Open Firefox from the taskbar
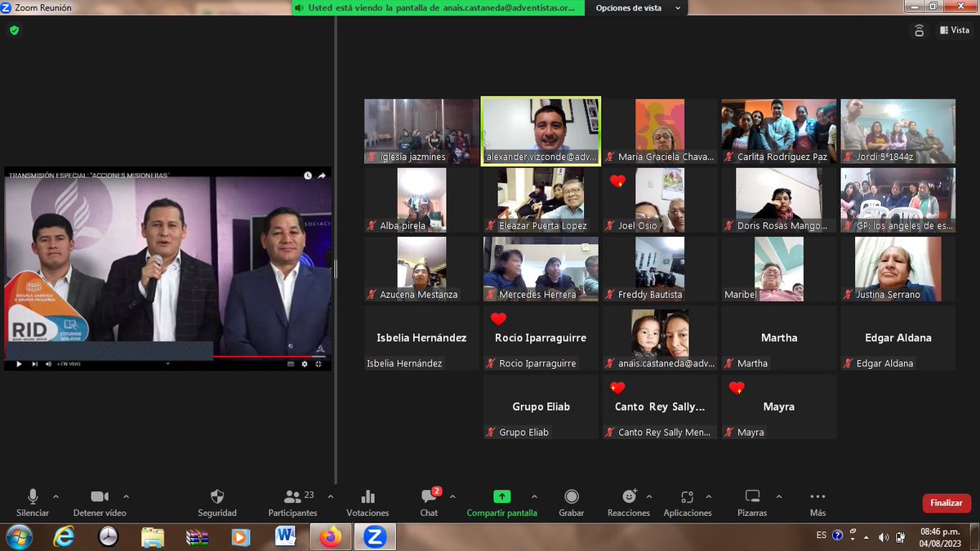This screenshot has width=980, height=551. pyautogui.click(x=330, y=536)
